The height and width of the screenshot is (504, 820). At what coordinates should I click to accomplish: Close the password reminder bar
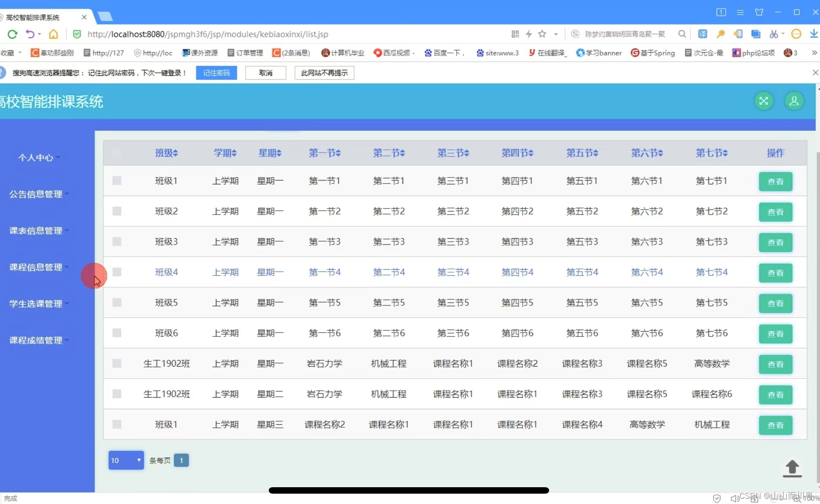tap(815, 73)
